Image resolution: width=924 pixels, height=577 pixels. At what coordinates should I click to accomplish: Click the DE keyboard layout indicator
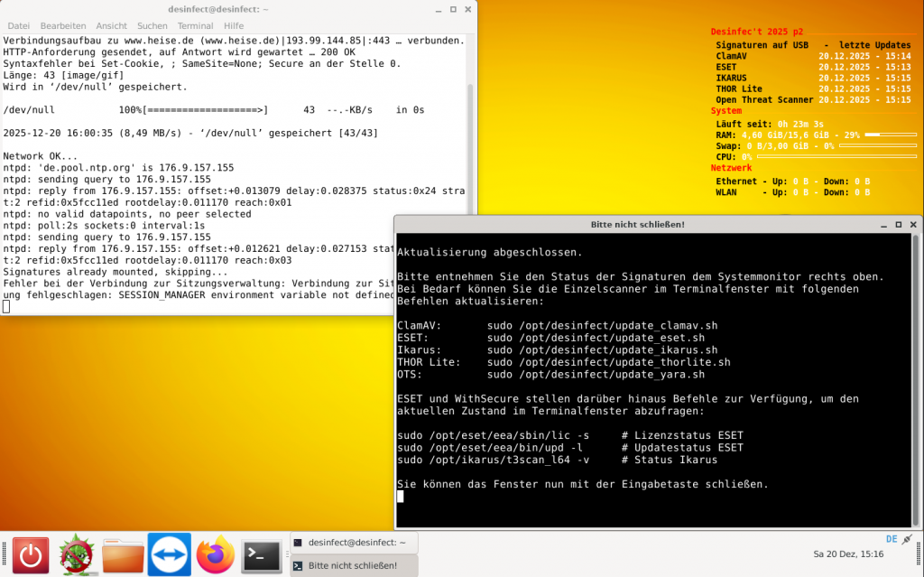click(892, 539)
